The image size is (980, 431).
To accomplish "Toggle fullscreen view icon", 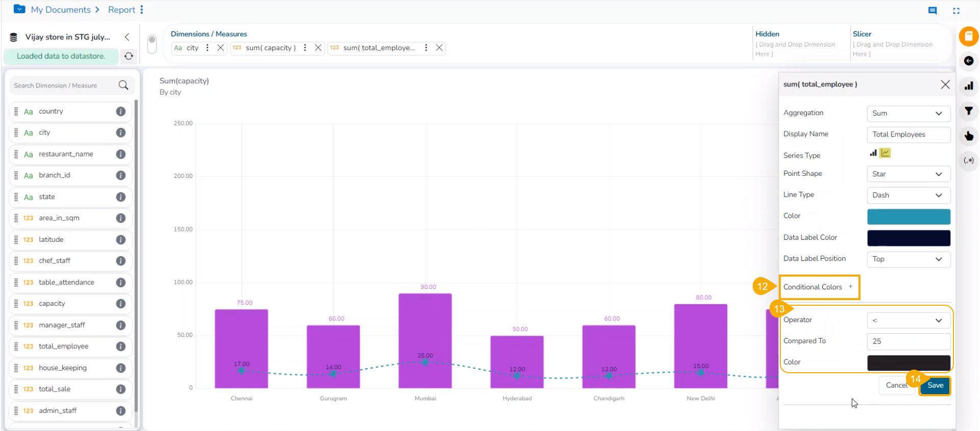I will [x=956, y=10].
